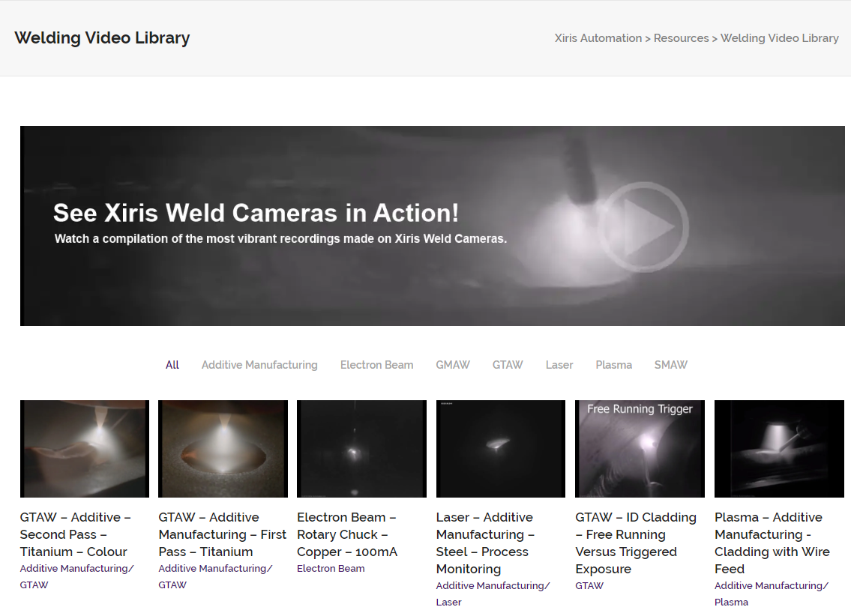Screen dimensions: 851x616
Task: Open Plasma Cladding with Wire Feed thumbnail
Action: [x=779, y=448]
